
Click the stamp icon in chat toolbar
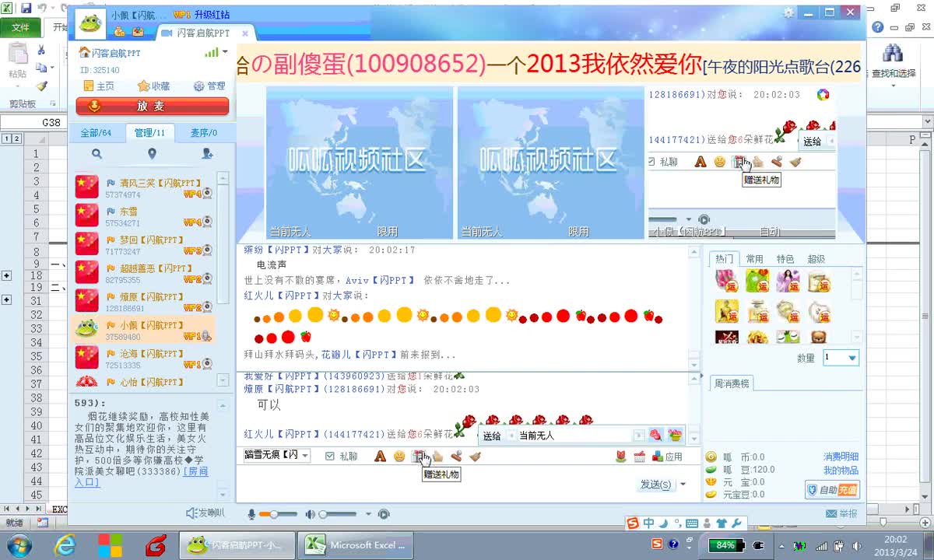456,457
